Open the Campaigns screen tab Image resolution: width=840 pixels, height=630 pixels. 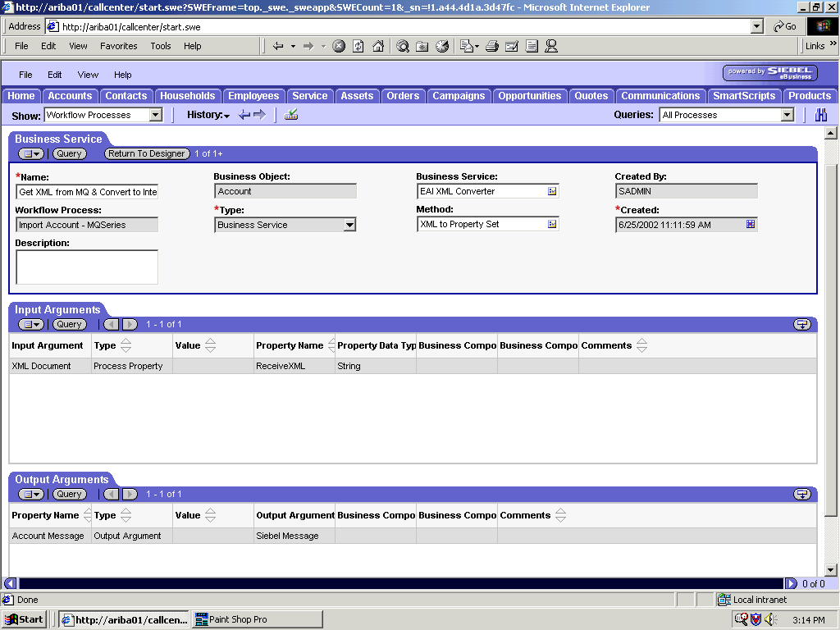click(459, 96)
